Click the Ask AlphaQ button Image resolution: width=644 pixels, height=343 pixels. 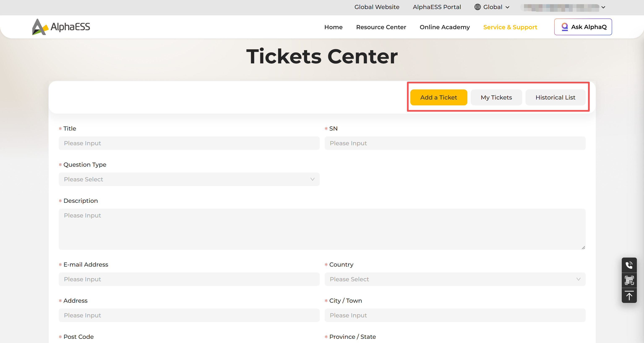pyautogui.click(x=583, y=27)
